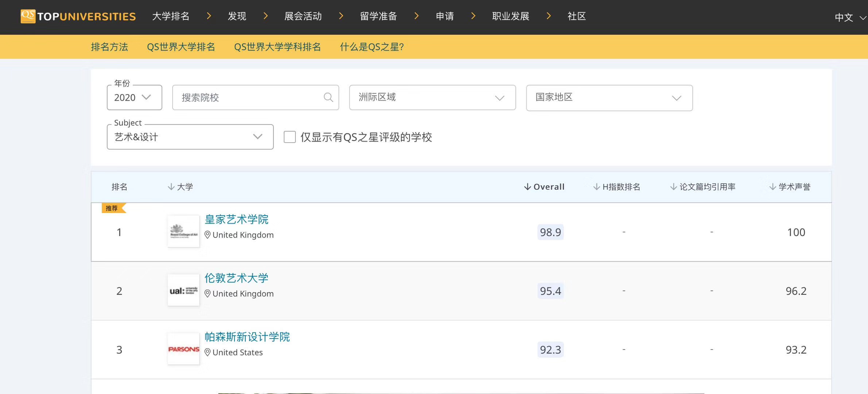Open the 申请 menu
The image size is (868, 394).
[445, 16]
